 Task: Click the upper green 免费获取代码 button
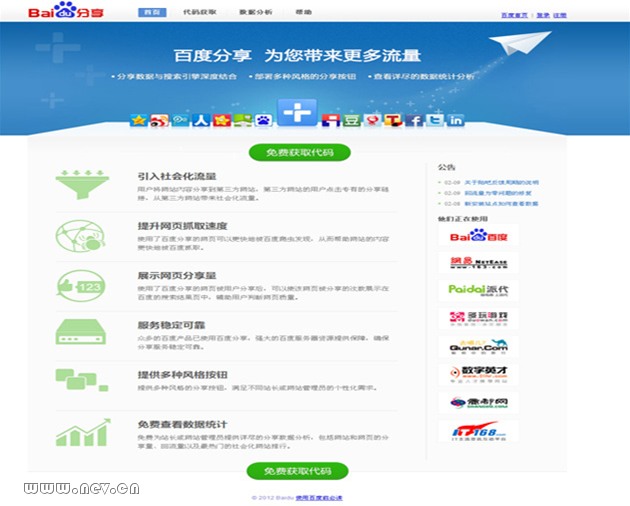300,152
